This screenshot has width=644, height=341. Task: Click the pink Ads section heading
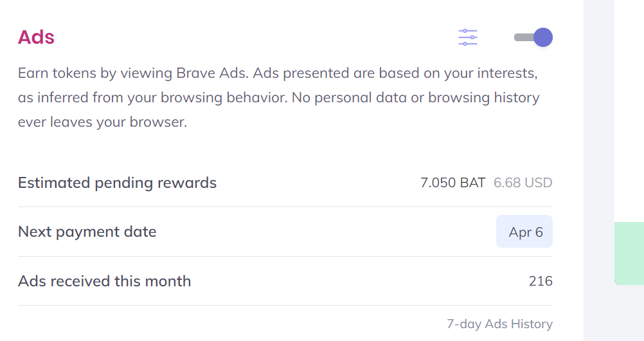[36, 37]
